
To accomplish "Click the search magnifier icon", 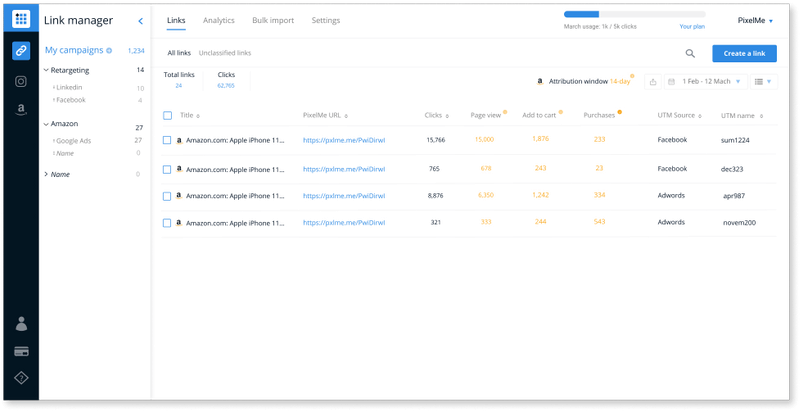I will [690, 53].
